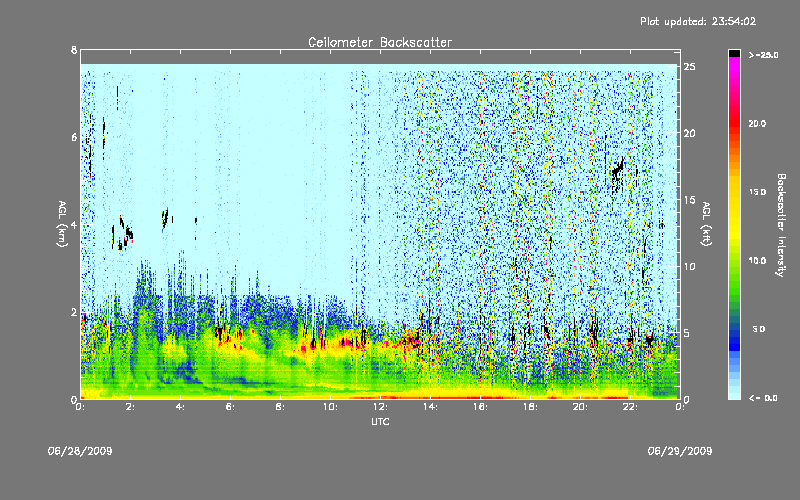800x500 pixels.
Task: Click the "12:" UTC hour tick
Action: point(380,407)
